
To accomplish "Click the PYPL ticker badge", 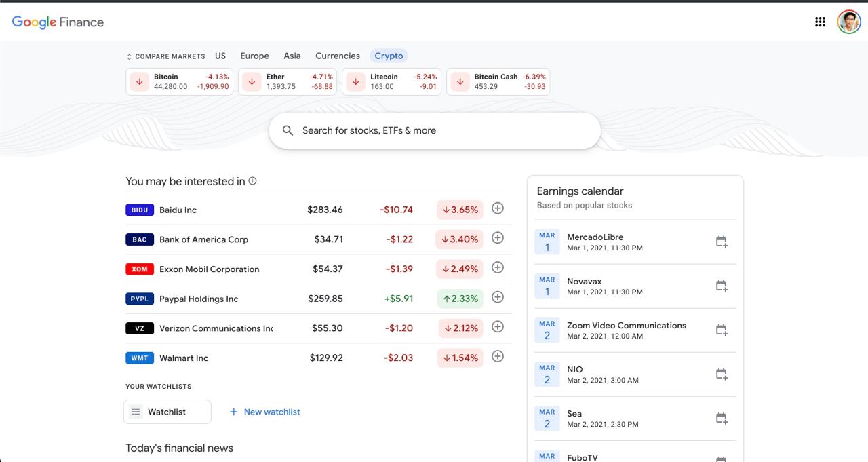I will [x=140, y=299].
